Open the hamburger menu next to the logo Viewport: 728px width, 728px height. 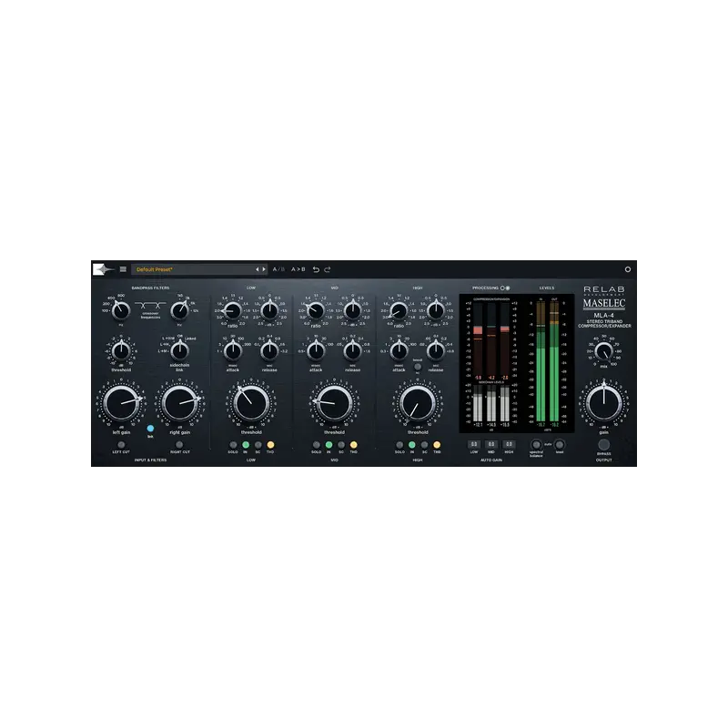click(123, 269)
